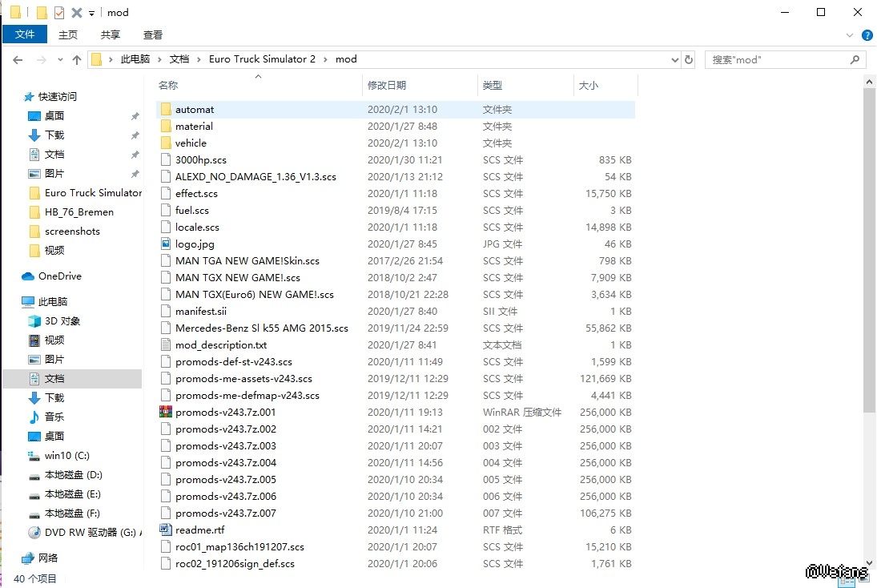Click Properties icon in quick access toolbar
877x588 pixels.
(x=59, y=13)
